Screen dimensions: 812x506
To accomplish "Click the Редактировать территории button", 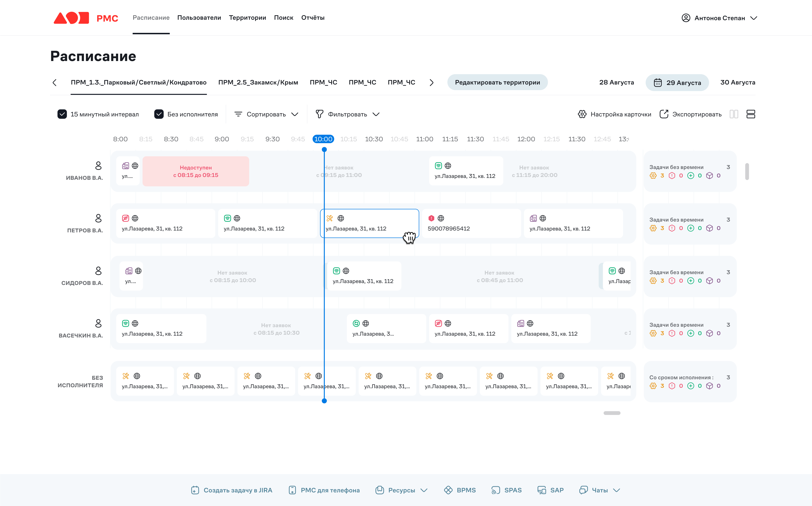I will (497, 82).
